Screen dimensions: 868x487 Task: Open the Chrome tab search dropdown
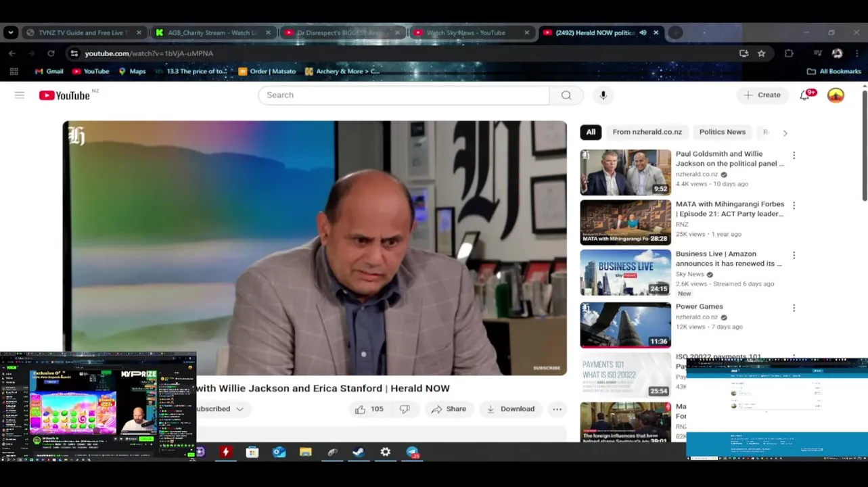(x=10, y=32)
